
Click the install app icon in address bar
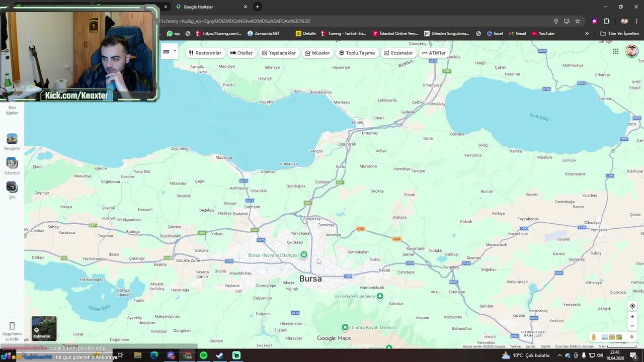tap(567, 21)
